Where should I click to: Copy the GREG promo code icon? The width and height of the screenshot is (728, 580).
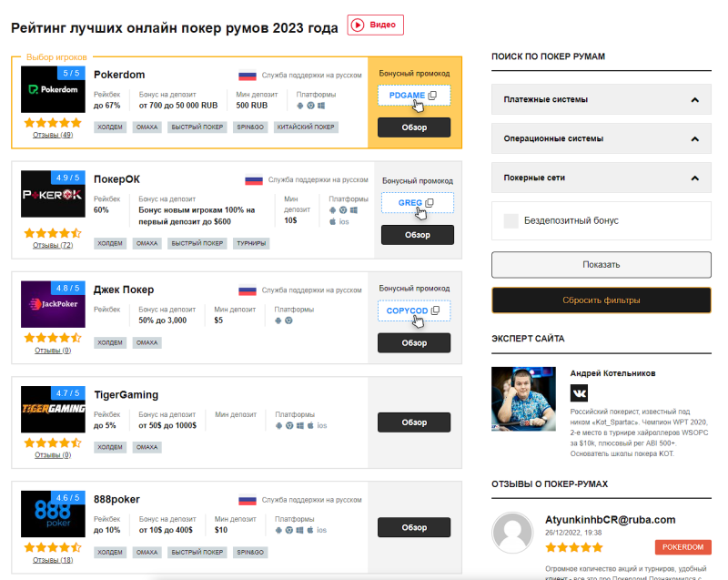pos(430,203)
